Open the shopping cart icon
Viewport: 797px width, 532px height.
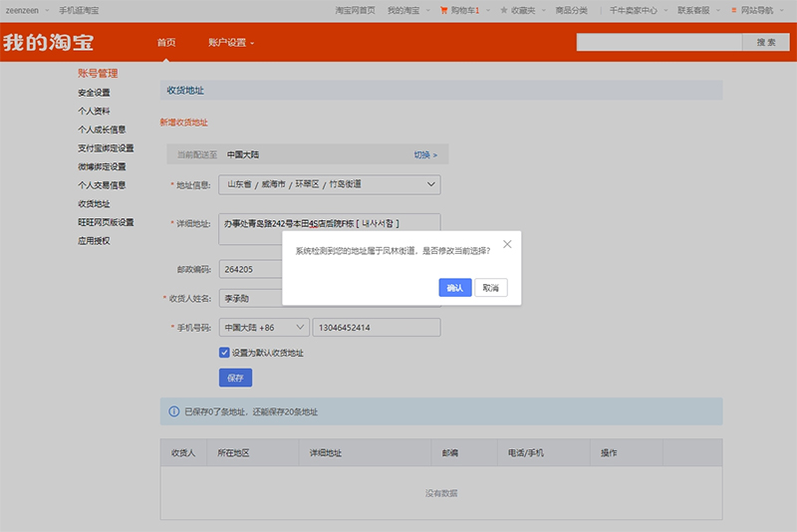[x=443, y=10]
